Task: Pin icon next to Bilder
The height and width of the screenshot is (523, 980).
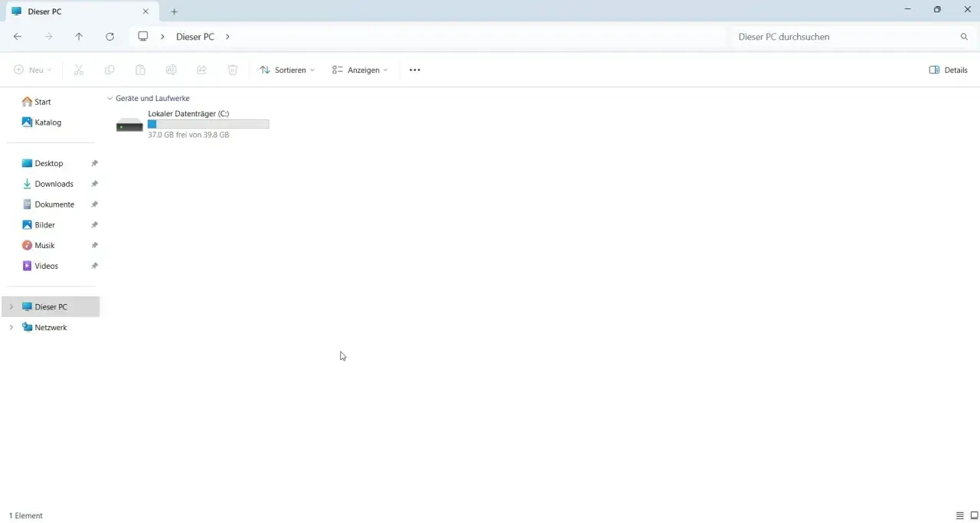Action: (94, 225)
